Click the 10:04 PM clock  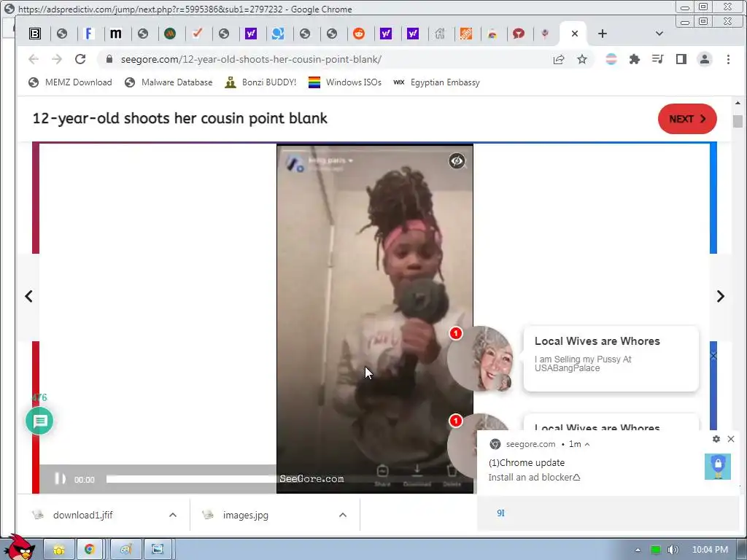click(x=710, y=550)
